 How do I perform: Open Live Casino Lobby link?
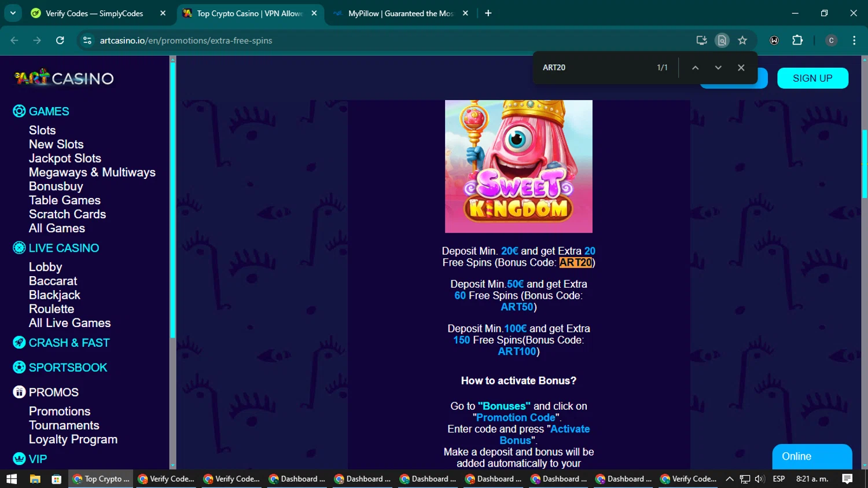pos(45,267)
